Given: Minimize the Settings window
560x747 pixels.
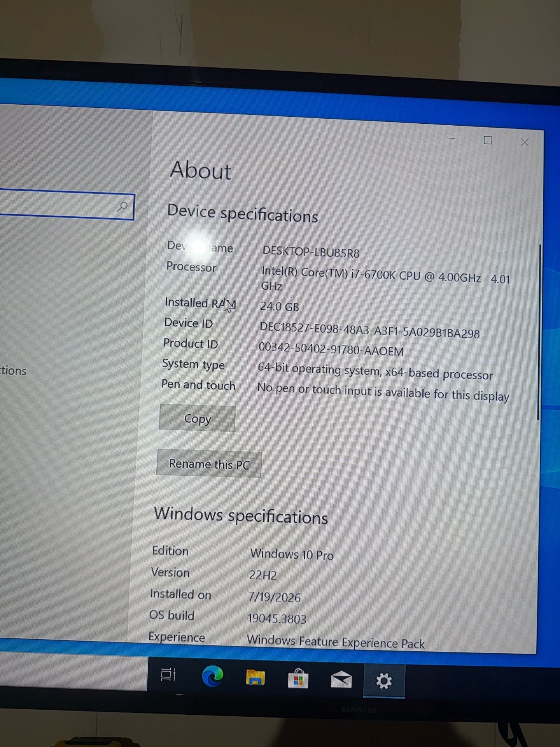Looking at the screenshot, I should (451, 138).
